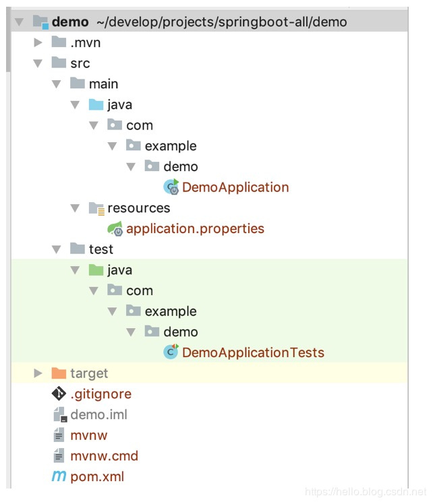The height and width of the screenshot is (504, 433).
Task: Click the resources folder icon
Action: click(x=96, y=208)
